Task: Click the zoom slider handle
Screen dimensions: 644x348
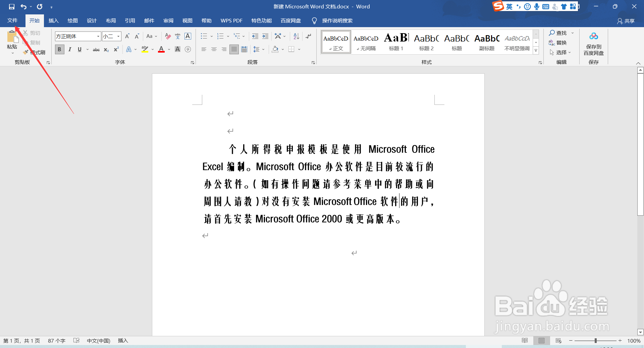Action: coord(596,341)
